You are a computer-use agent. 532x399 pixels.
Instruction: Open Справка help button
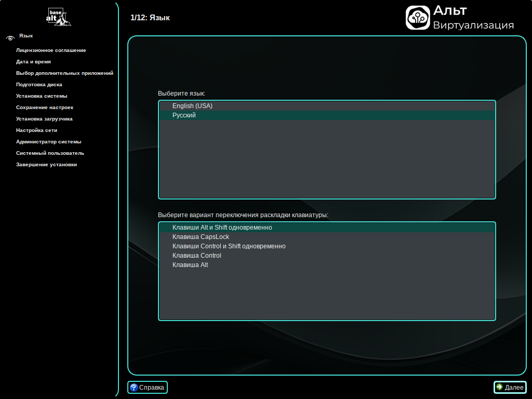(x=148, y=387)
